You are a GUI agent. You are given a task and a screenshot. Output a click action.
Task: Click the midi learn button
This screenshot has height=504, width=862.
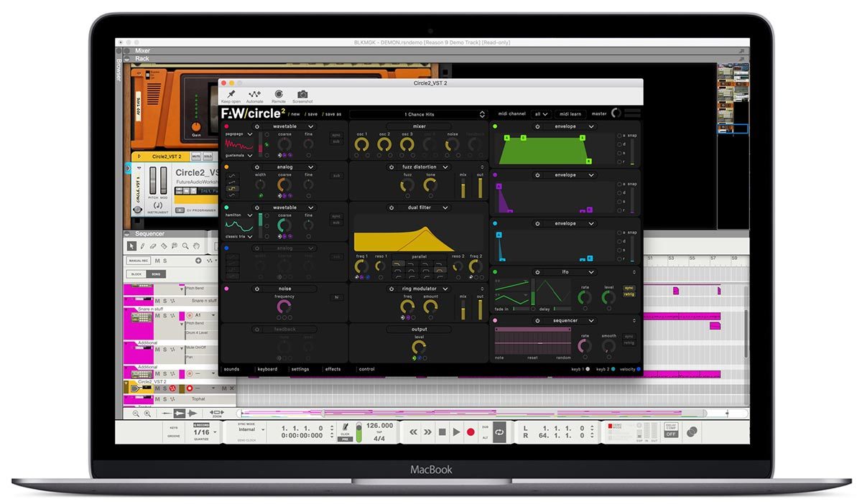[570, 114]
